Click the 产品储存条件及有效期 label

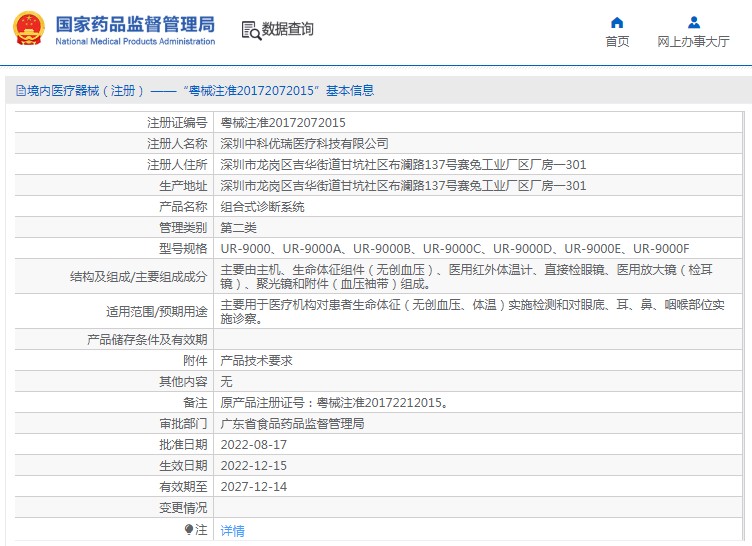147,340
